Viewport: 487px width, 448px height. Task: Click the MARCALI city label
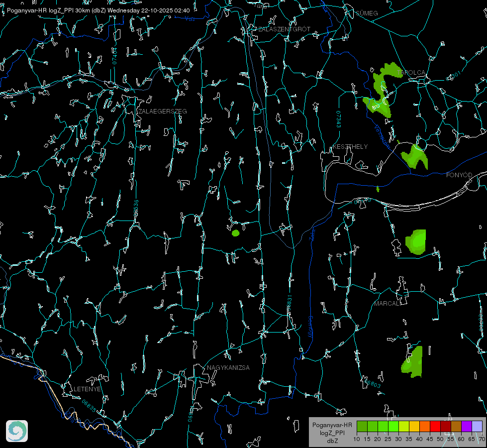click(x=388, y=304)
